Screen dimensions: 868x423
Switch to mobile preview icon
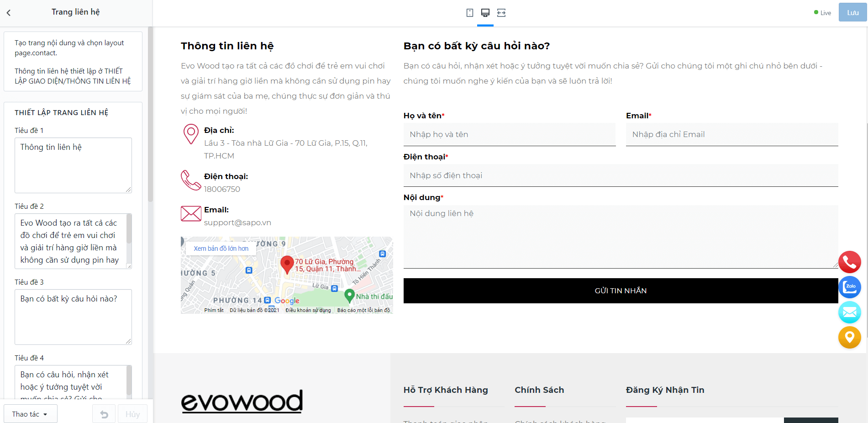[470, 13]
